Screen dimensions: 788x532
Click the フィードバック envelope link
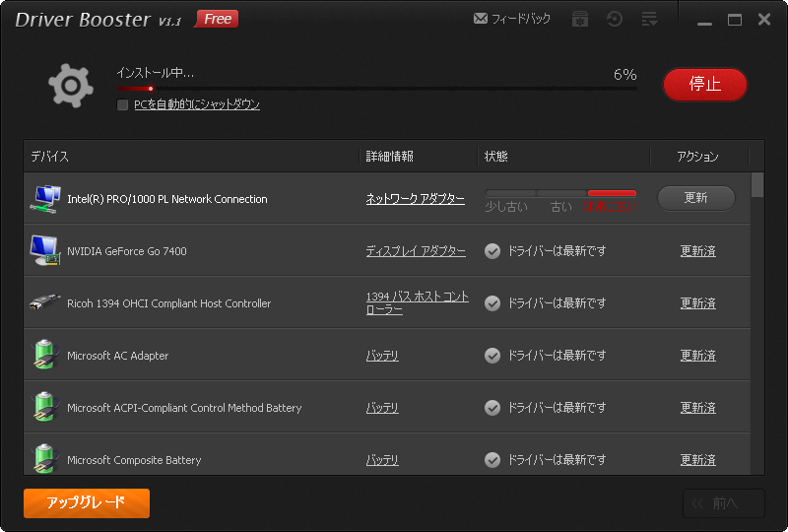click(x=511, y=19)
